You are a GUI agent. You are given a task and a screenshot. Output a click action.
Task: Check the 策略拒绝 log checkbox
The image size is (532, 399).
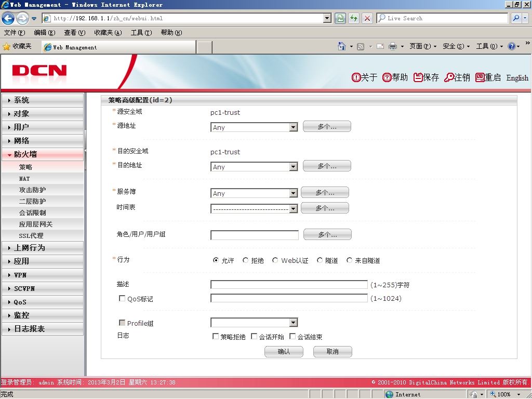click(x=216, y=336)
